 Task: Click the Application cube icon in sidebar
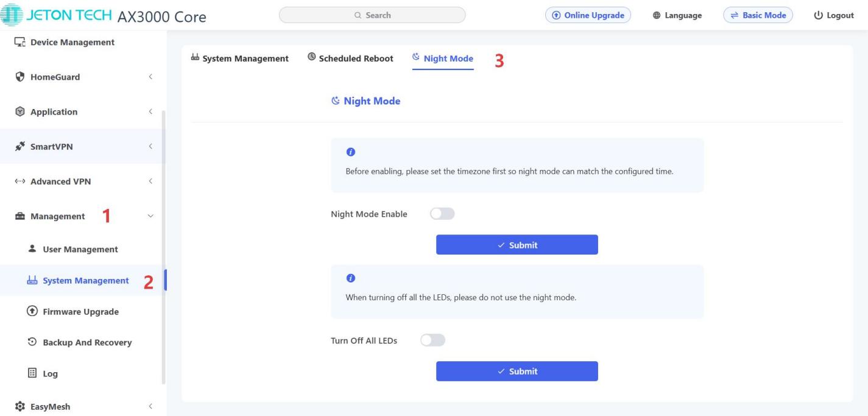pyautogui.click(x=19, y=111)
